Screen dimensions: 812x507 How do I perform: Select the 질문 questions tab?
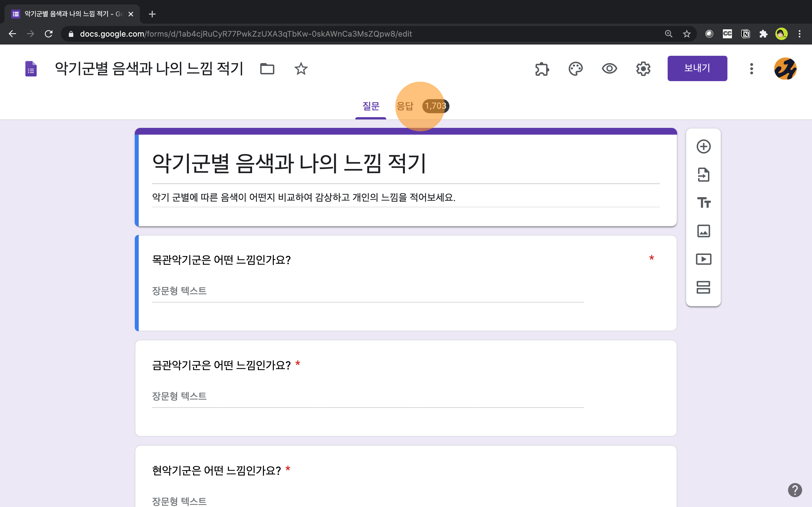point(370,106)
